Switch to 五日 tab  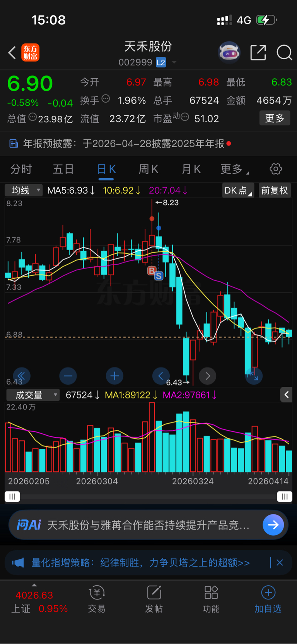coord(63,169)
